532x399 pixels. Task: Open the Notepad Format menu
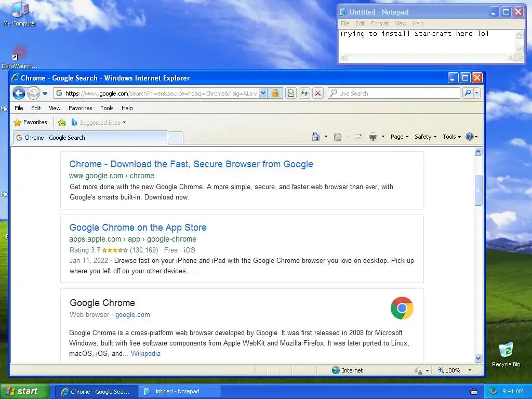380,23
